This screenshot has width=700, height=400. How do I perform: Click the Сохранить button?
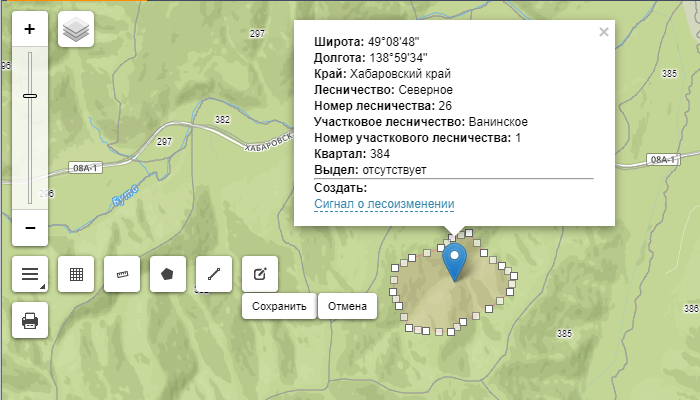click(x=279, y=306)
